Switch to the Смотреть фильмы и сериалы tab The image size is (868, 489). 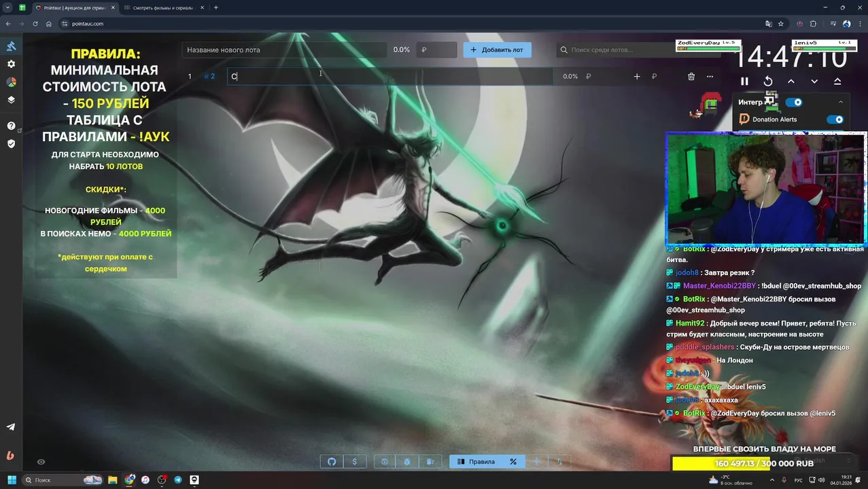[x=162, y=7]
